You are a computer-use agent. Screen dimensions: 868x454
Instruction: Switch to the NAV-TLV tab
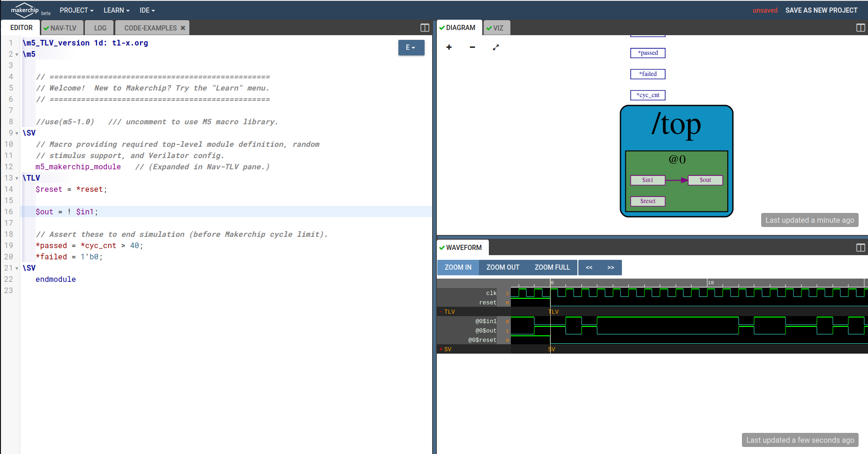(x=62, y=27)
